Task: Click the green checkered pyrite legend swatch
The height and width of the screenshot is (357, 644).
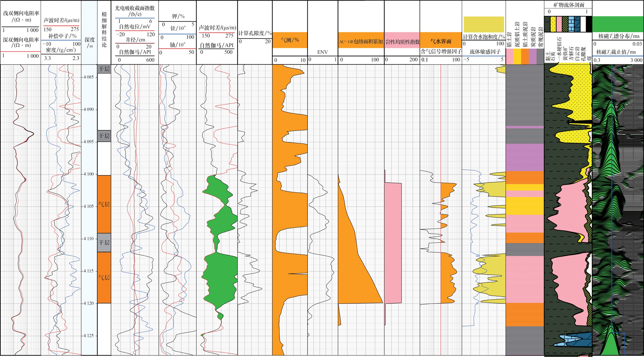Action: [565, 24]
